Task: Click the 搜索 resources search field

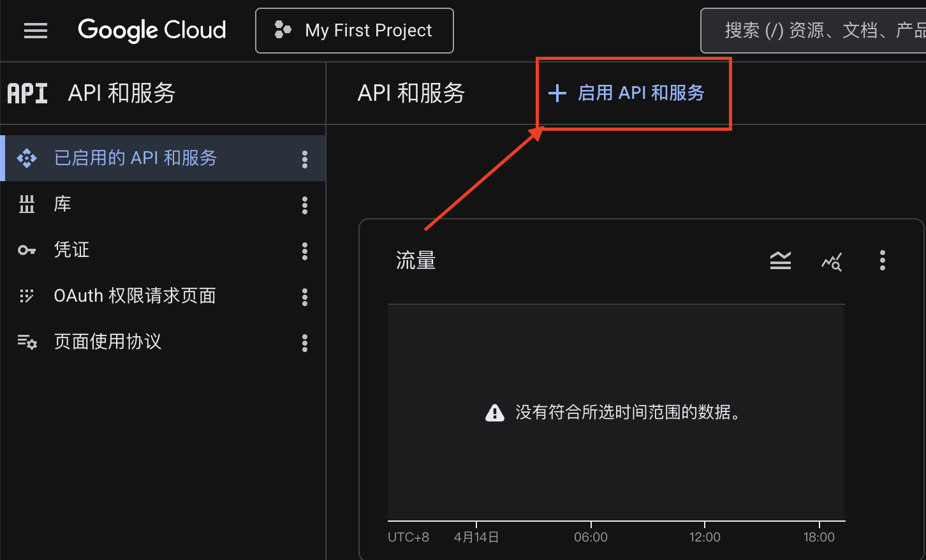Action: tap(823, 31)
